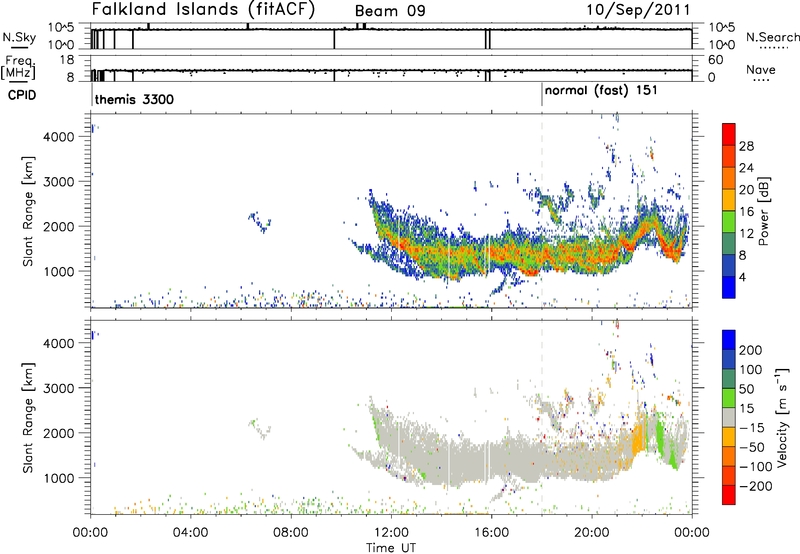Click the orange -50 to -100 velocity color segment

click(729, 456)
